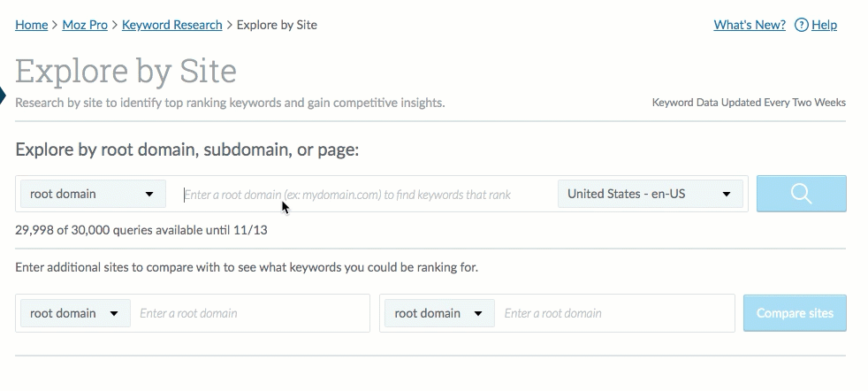This screenshot has width=868, height=391.
Task: Click the second comparison domain input field
Action: tap(615, 313)
